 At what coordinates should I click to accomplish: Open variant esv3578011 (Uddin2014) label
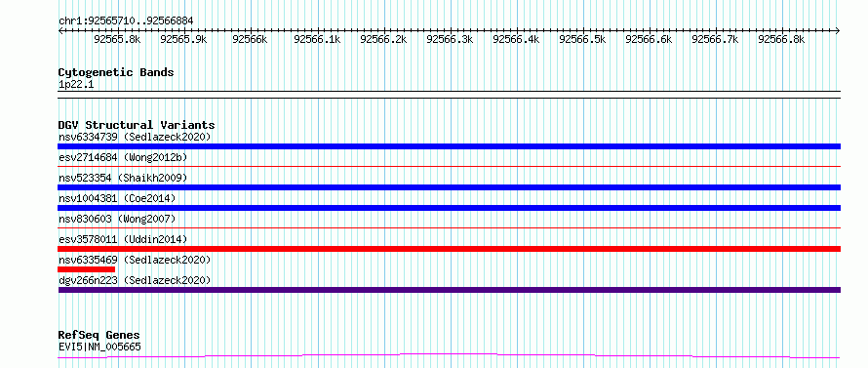tap(123, 239)
